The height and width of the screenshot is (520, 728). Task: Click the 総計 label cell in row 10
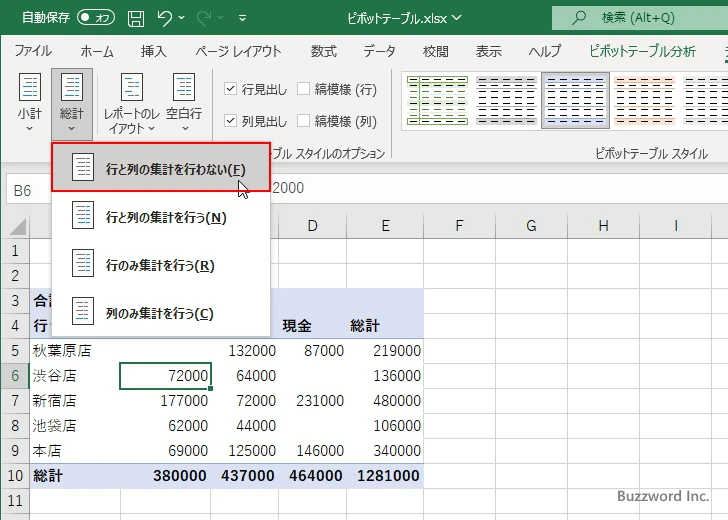coord(75,475)
